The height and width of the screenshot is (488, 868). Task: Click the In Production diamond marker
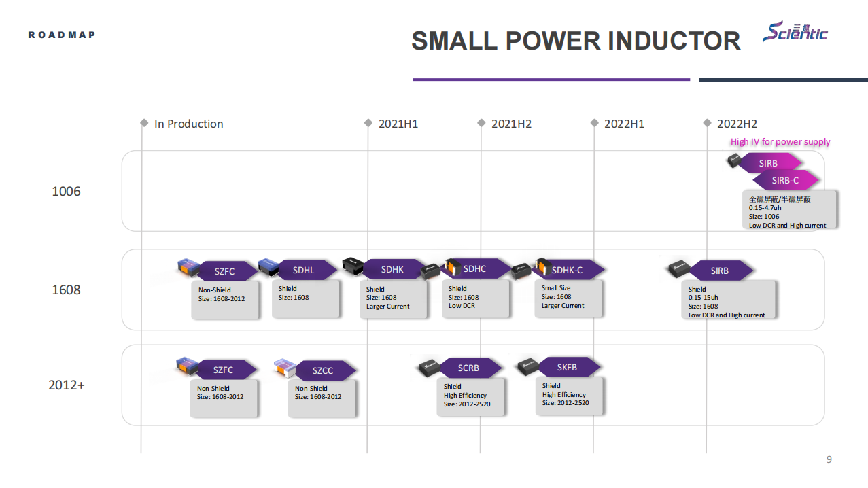click(x=144, y=123)
